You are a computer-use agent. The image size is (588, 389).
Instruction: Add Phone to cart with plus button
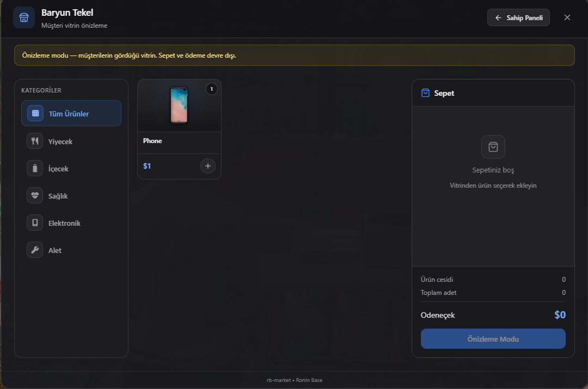point(208,166)
